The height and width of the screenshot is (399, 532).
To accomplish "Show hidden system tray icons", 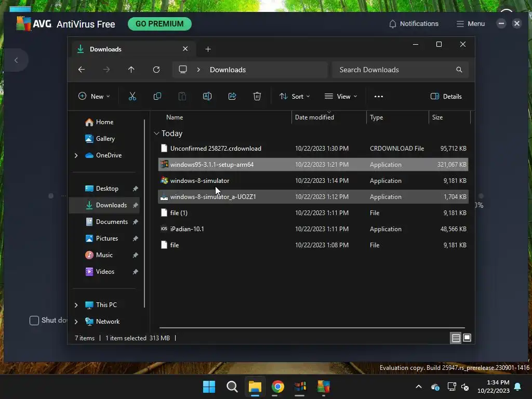I will pos(419,387).
